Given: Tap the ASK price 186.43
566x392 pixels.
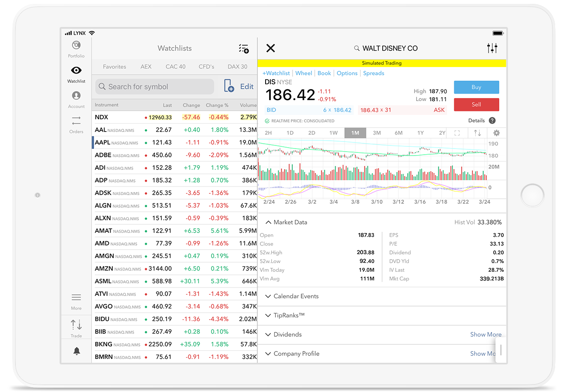Looking at the screenshot, I should click(370, 110).
